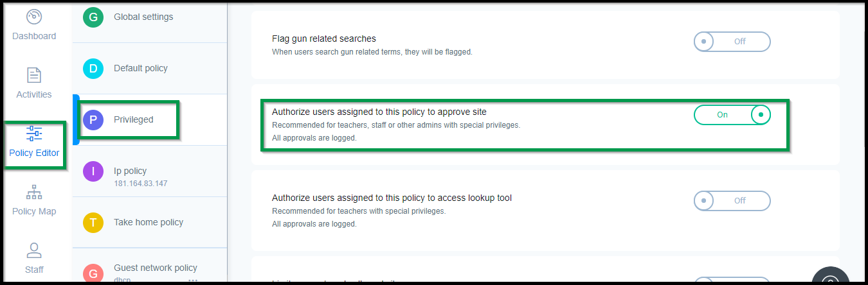
Task: Click the Ip policy address 181.164.83.147
Action: coord(141,184)
